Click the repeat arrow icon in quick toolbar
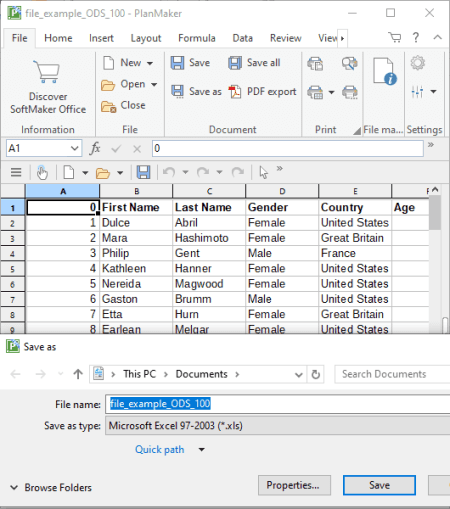450x509 pixels. pos(238,172)
